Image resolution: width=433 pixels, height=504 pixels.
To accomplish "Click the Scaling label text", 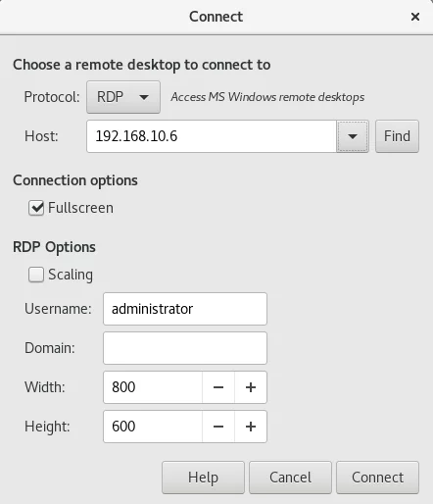I will pyautogui.click(x=71, y=275).
